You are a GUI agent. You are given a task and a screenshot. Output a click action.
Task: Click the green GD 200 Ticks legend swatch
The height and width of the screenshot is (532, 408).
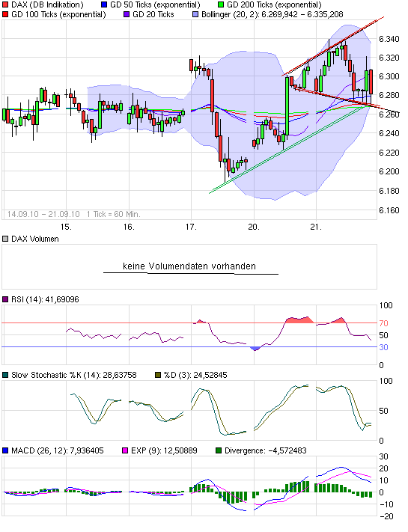click(221, 4)
